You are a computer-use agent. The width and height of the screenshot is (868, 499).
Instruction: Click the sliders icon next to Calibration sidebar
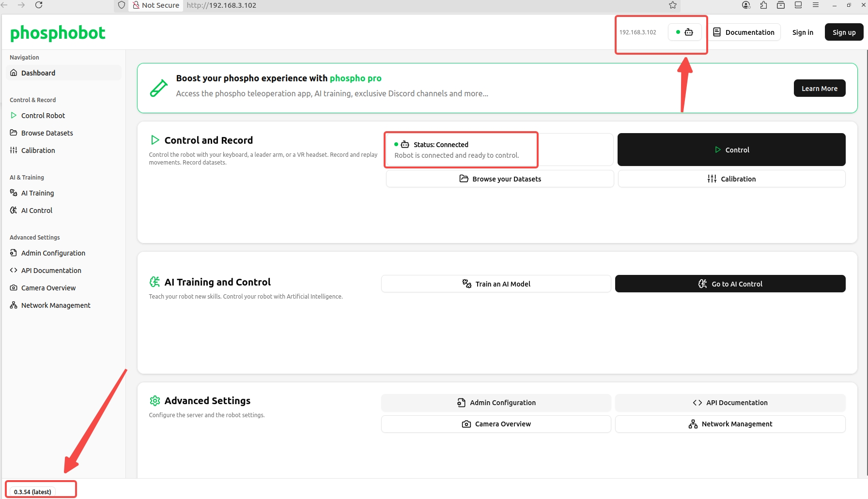(14, 150)
